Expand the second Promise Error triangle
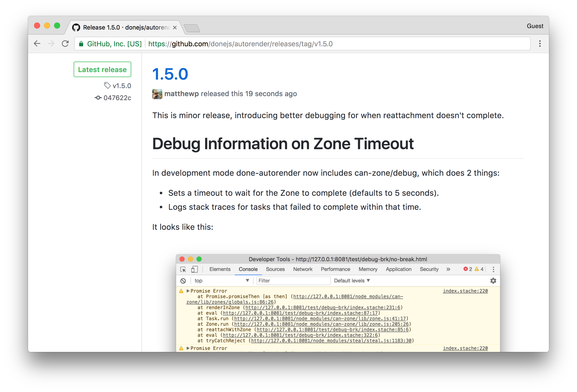Screen dimensions: 577x392 [188, 348]
